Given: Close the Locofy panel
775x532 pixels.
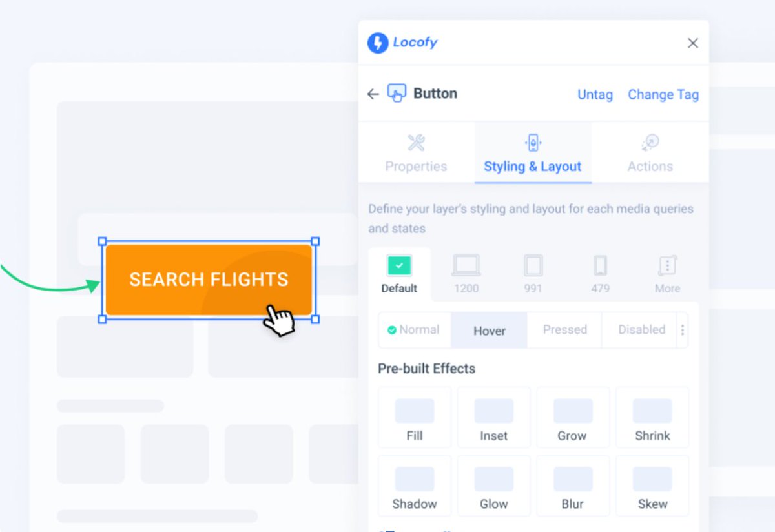Looking at the screenshot, I should pos(693,43).
